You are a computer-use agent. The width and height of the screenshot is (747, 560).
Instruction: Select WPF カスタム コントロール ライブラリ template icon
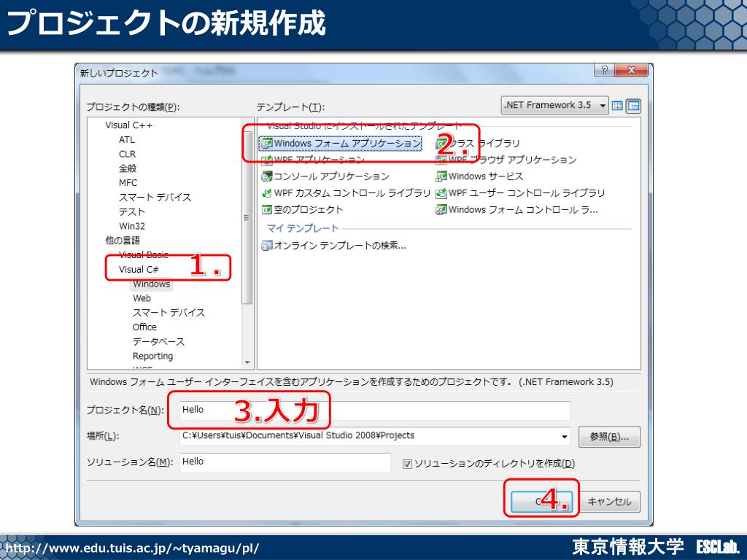point(267,193)
